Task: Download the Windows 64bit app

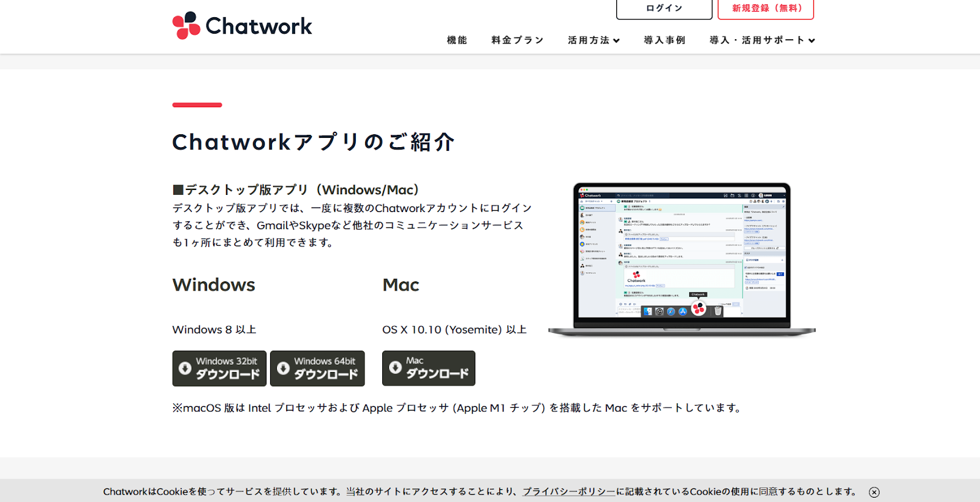Action: tap(317, 368)
